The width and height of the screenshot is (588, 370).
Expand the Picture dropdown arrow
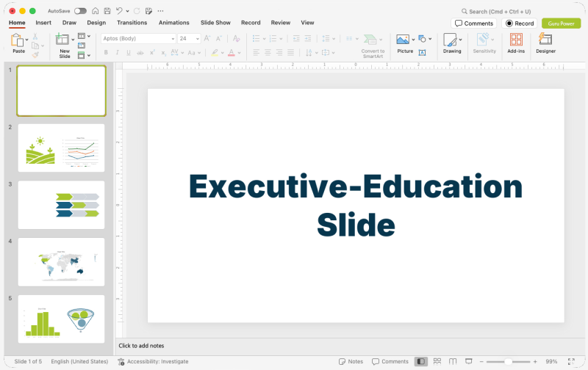413,40
